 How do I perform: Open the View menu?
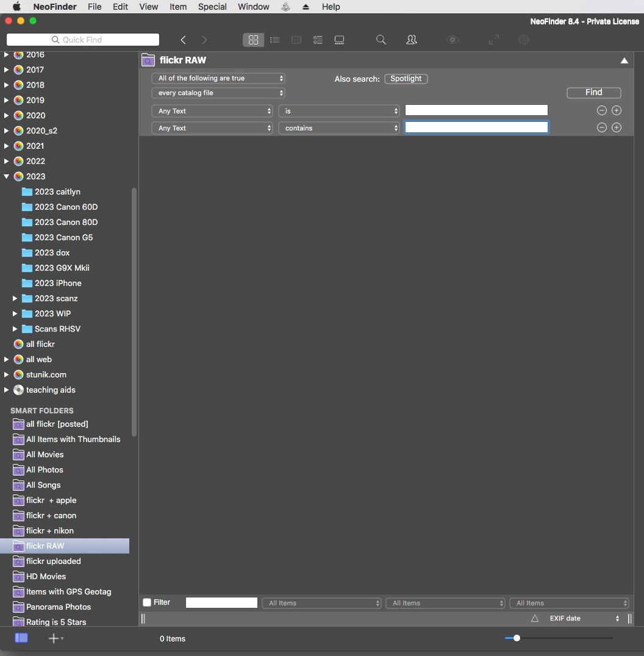coord(149,7)
